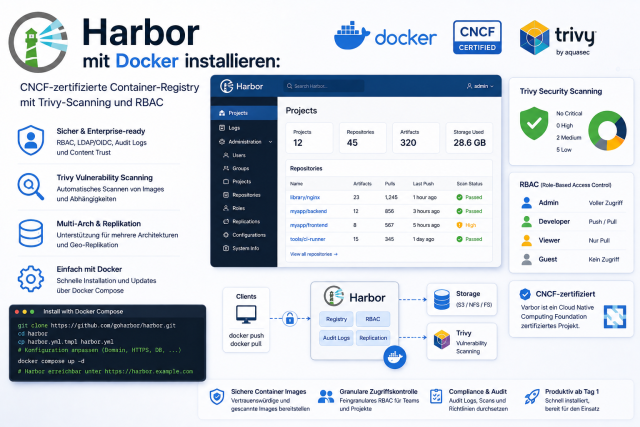Click the Storage Used 28.6 GB card
640x427 pixels.
[x=469, y=138]
